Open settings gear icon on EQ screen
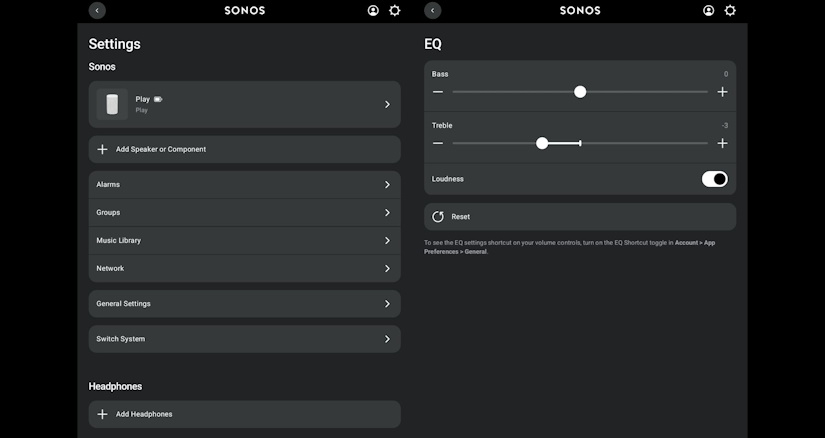825x438 pixels. (730, 11)
